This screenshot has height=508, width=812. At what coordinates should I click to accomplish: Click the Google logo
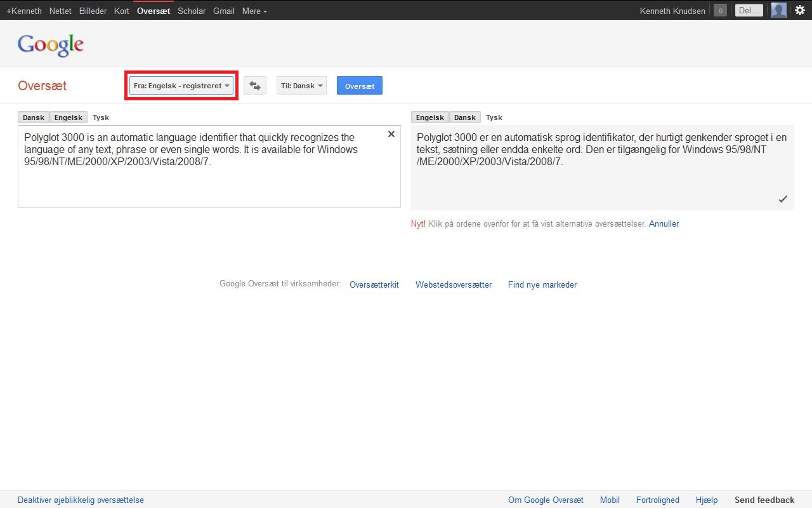click(x=51, y=44)
